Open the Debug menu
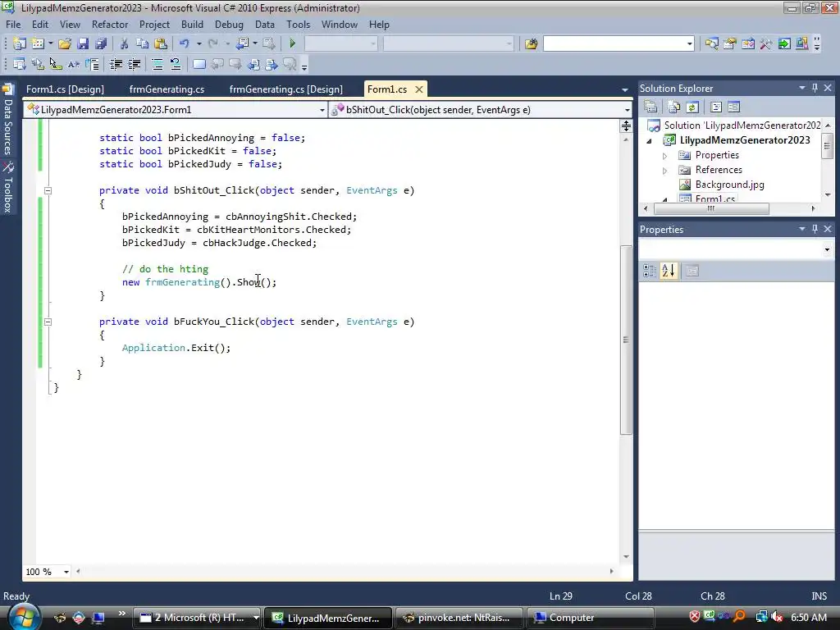 (229, 25)
